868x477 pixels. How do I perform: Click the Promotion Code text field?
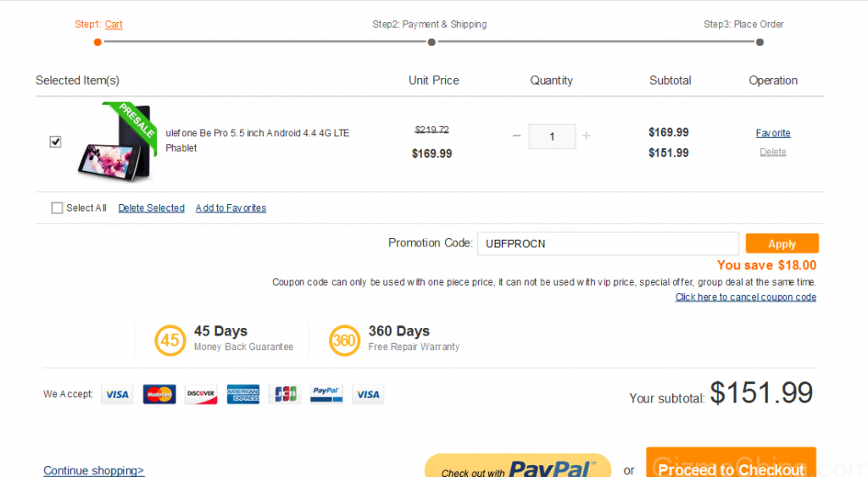point(608,243)
